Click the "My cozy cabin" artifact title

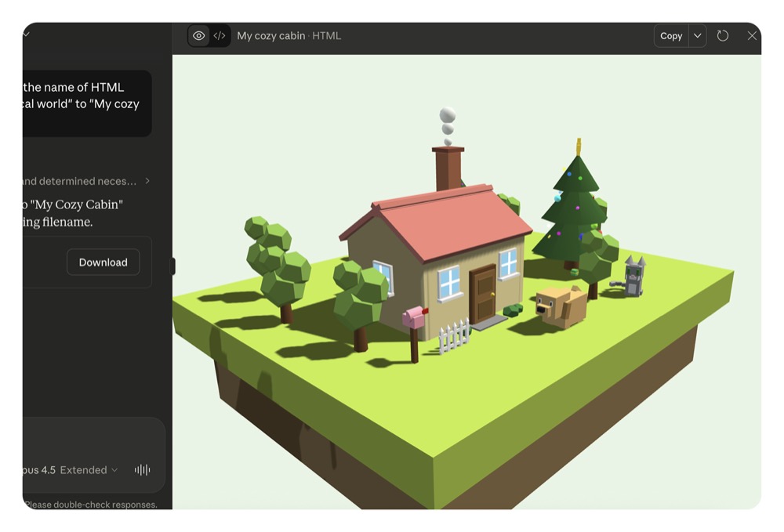tap(270, 35)
